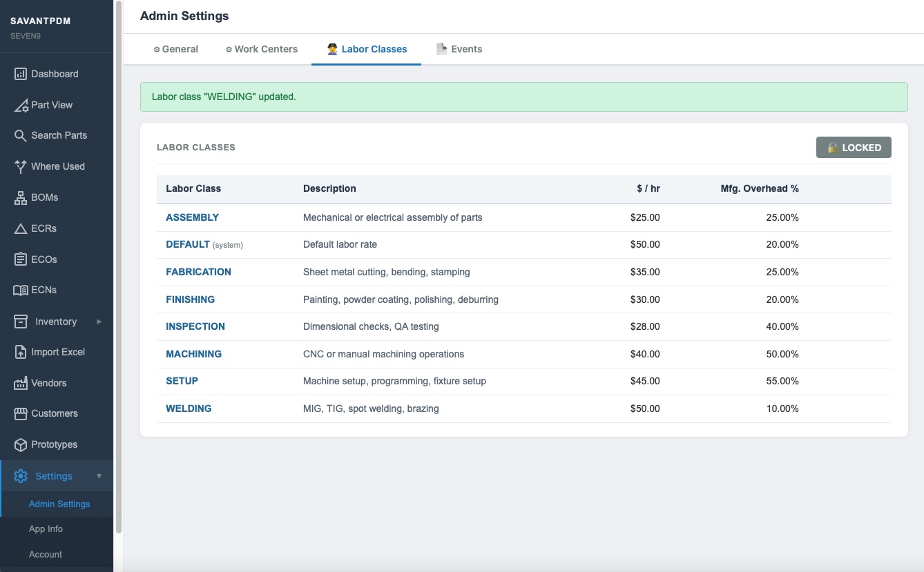Expand the Inventory submenu arrow
The width and height of the screenshot is (924, 572).
(x=99, y=322)
